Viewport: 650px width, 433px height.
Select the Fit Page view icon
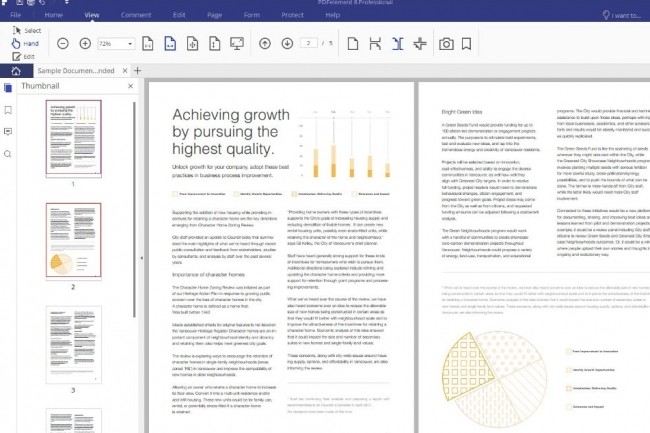pos(192,44)
